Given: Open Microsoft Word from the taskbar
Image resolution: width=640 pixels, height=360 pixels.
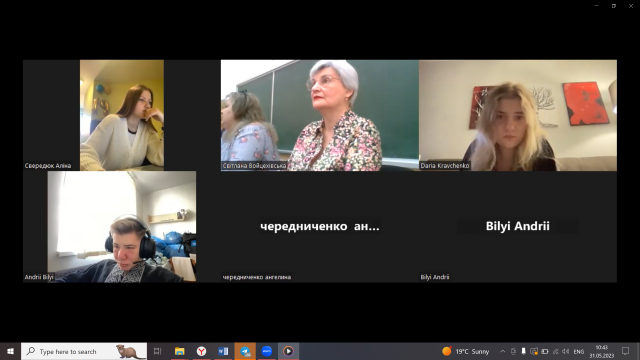Looking at the screenshot, I should click(223, 351).
